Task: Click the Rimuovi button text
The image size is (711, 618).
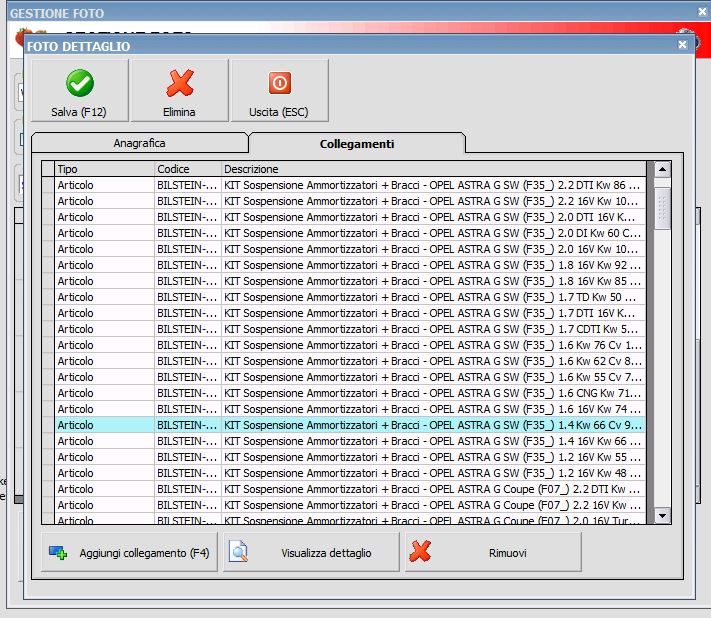Action: click(507, 553)
